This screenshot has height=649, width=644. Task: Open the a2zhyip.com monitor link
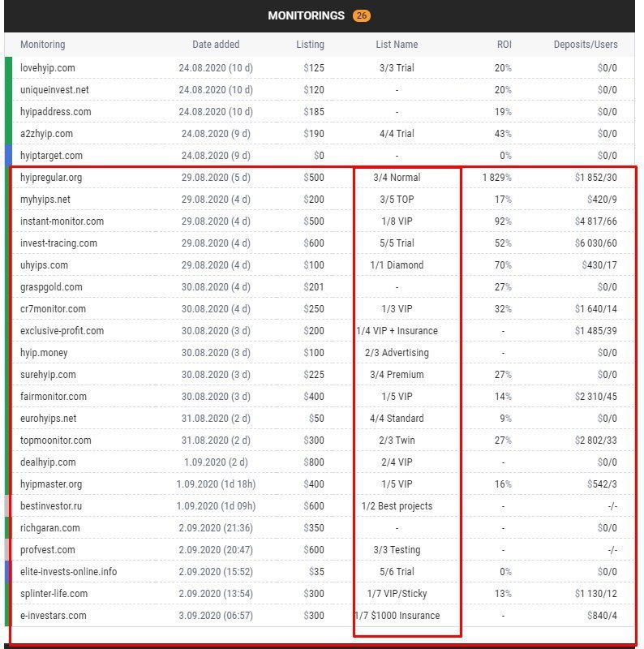46,134
